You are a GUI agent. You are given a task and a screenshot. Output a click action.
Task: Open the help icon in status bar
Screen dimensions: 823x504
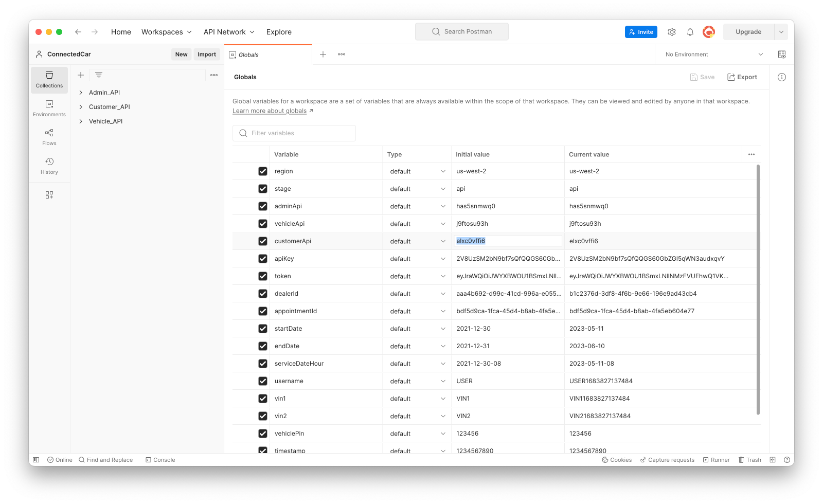point(787,460)
